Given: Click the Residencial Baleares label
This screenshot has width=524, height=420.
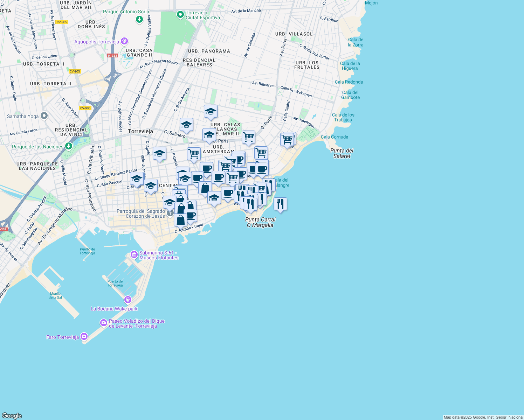Looking at the screenshot, I should [199, 63].
